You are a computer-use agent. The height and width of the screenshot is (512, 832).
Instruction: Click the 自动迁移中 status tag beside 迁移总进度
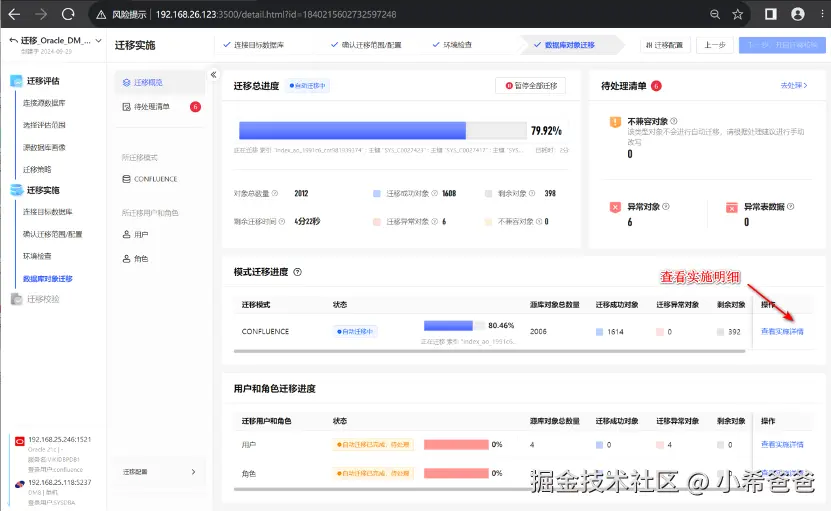(307, 85)
